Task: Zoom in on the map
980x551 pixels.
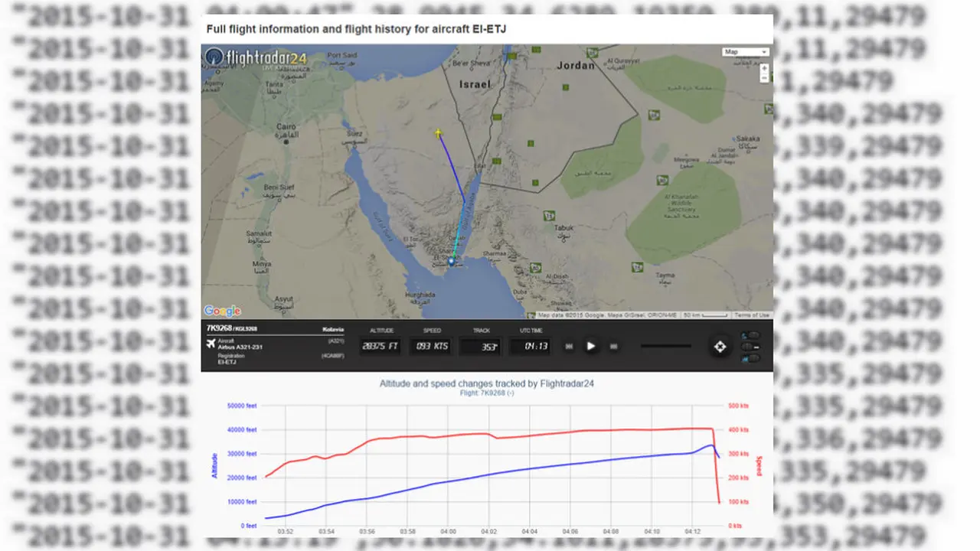Action: tap(764, 68)
